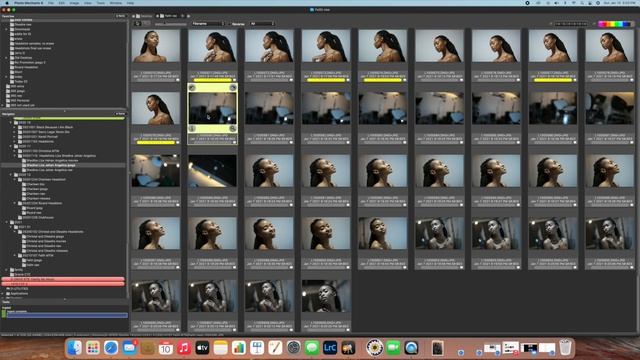Open Numbers app in the dock
This screenshot has height=360, width=640.
(239, 348)
